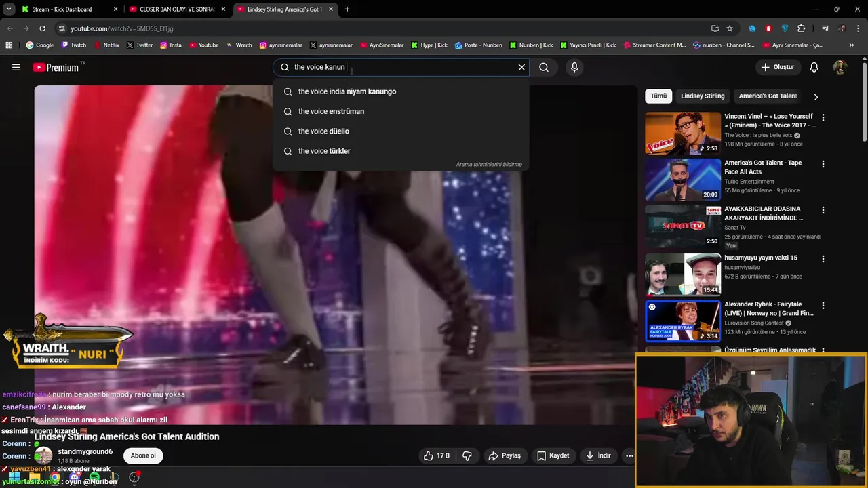
Task: Open options menu for Alexander Rybak video
Action: click(823, 305)
